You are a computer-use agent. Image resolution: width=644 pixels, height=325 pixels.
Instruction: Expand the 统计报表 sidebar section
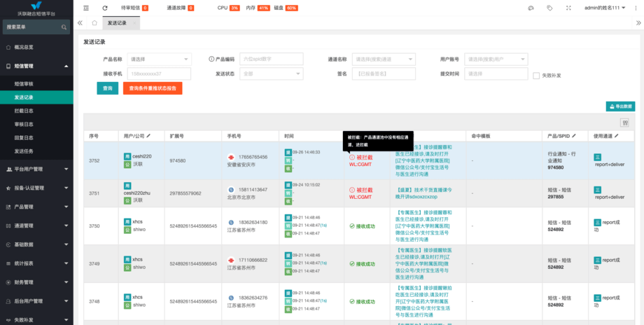(x=36, y=263)
